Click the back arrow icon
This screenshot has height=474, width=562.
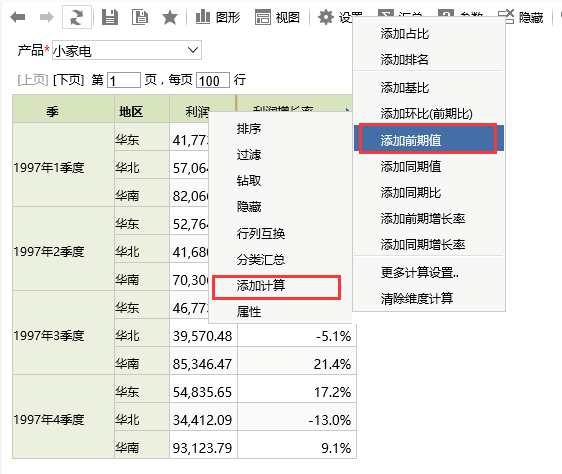18,17
